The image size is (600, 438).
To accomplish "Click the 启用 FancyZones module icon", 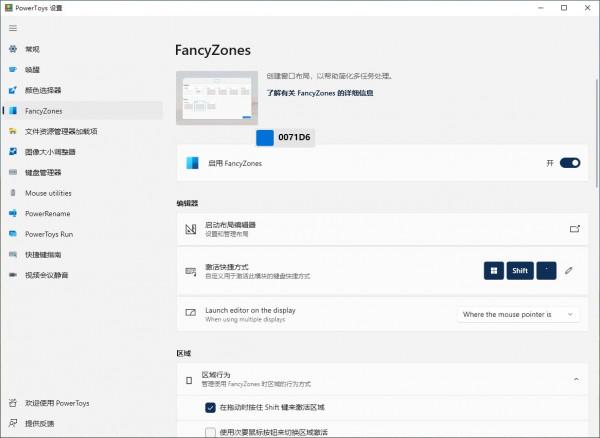I will pyautogui.click(x=192, y=163).
